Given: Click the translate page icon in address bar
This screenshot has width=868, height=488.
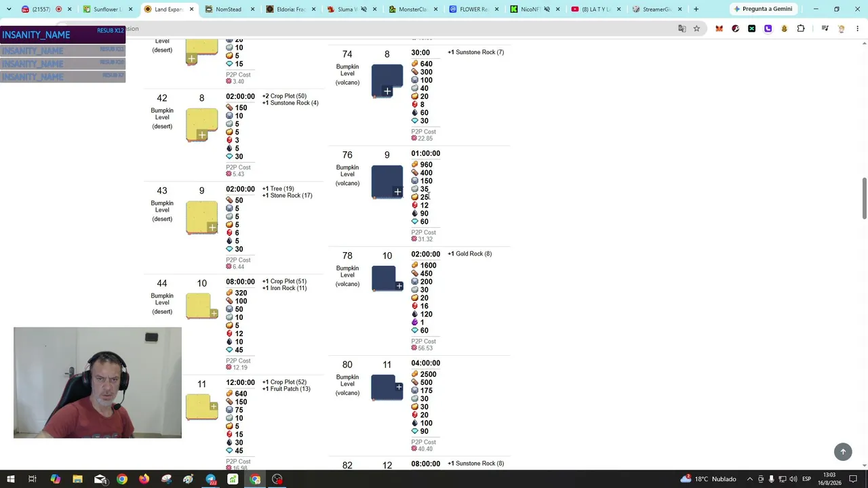Looking at the screenshot, I should [x=682, y=28].
